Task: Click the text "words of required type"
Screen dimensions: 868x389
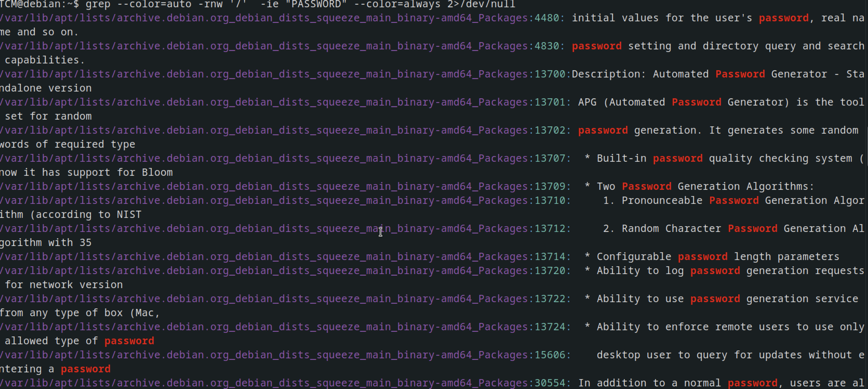Action: pyautogui.click(x=67, y=144)
